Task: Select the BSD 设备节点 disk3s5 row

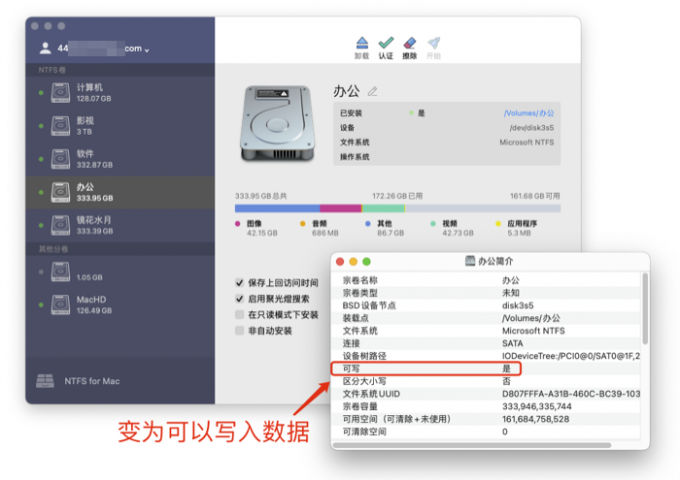Action: pyautogui.click(x=487, y=305)
